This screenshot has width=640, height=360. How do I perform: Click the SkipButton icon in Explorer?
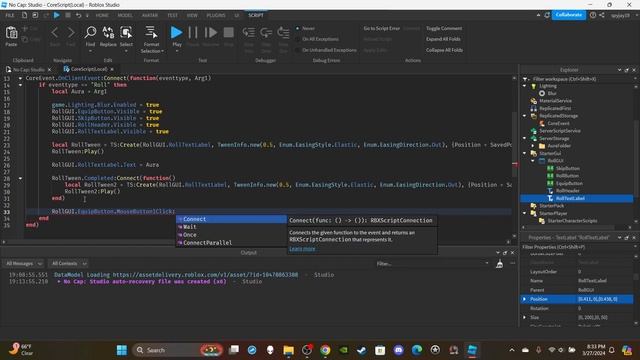[550, 168]
